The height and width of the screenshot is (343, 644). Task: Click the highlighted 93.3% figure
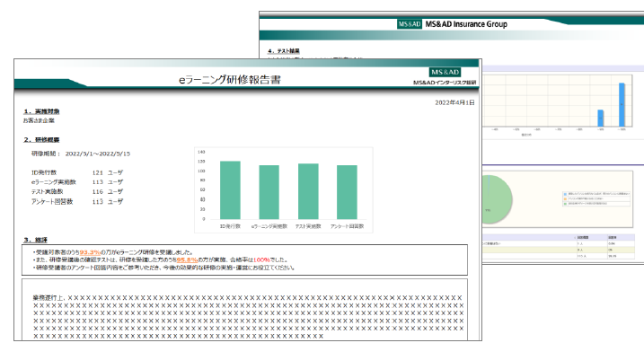tap(90, 252)
